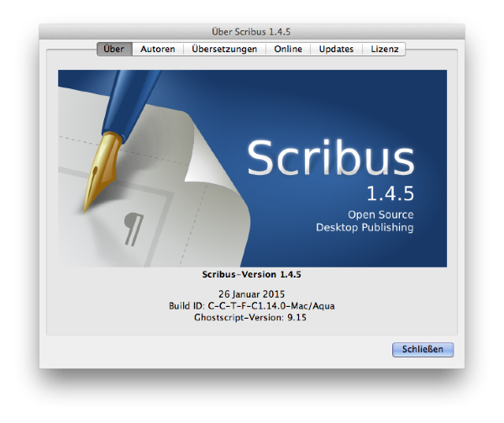504x423 pixels.
Task: Click the 26 Januar 2015 date
Action: [x=251, y=294]
